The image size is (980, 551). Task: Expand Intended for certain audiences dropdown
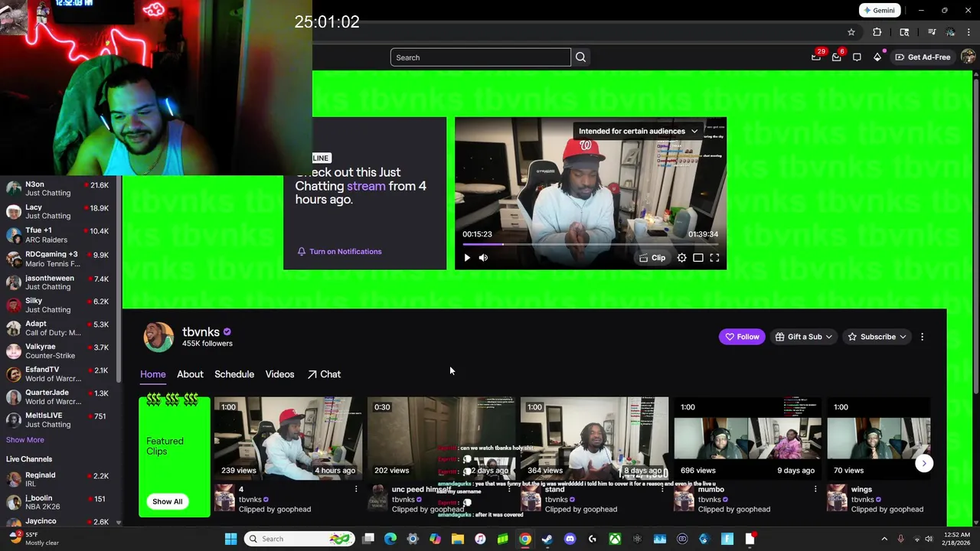coord(638,131)
